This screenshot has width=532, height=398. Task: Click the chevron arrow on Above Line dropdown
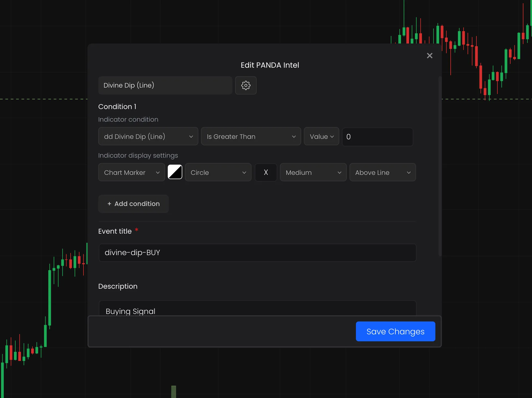coord(409,173)
